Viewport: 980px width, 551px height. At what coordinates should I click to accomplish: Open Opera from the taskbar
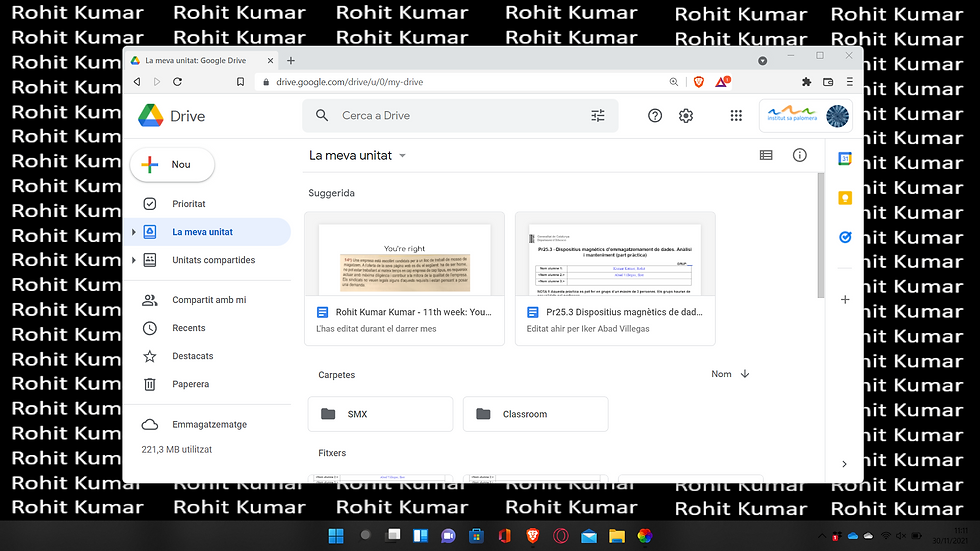point(561,536)
